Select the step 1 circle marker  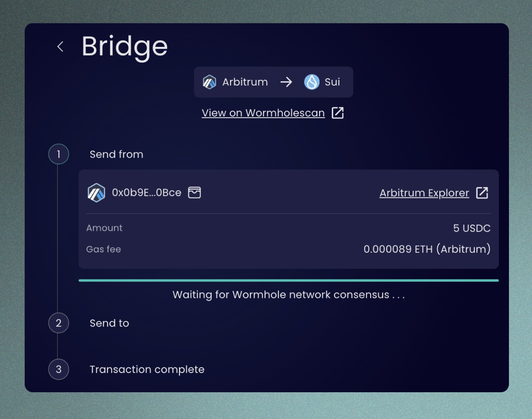tap(58, 154)
